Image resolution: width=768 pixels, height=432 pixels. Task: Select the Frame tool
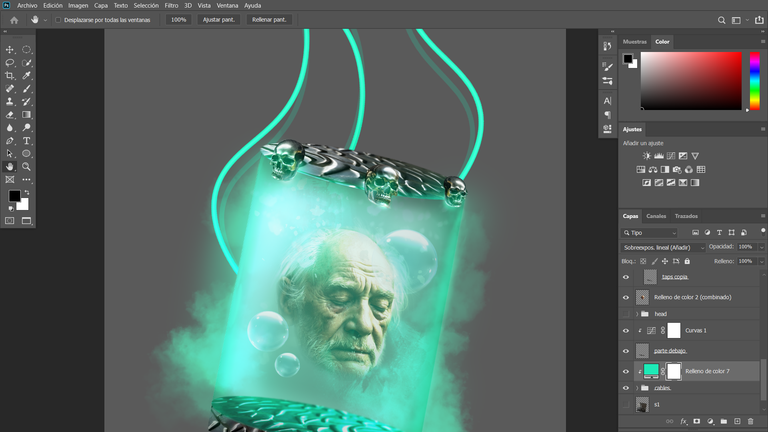[x=9, y=179]
